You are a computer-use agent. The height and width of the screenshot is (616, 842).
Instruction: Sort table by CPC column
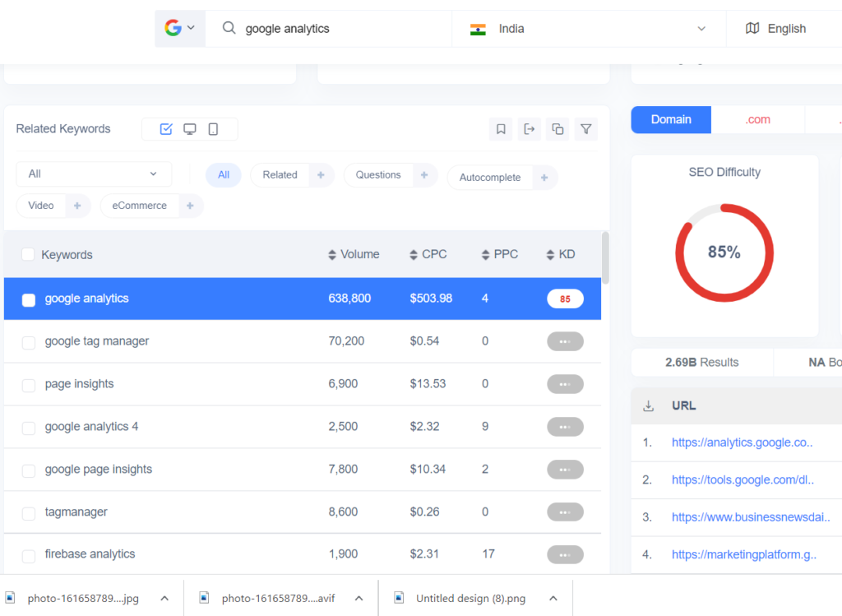click(428, 255)
